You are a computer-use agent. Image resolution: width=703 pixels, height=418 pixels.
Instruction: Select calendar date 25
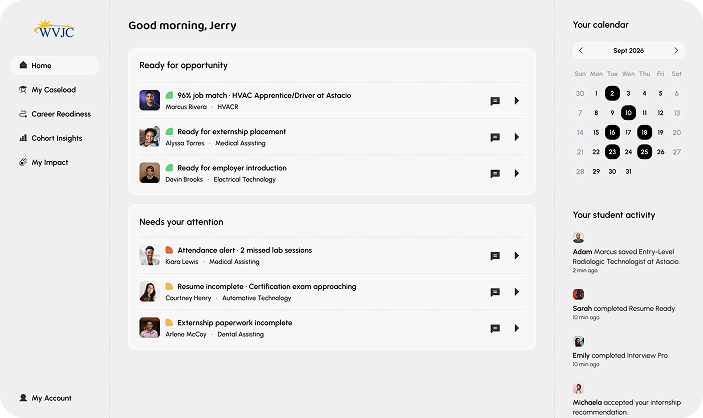pos(645,152)
